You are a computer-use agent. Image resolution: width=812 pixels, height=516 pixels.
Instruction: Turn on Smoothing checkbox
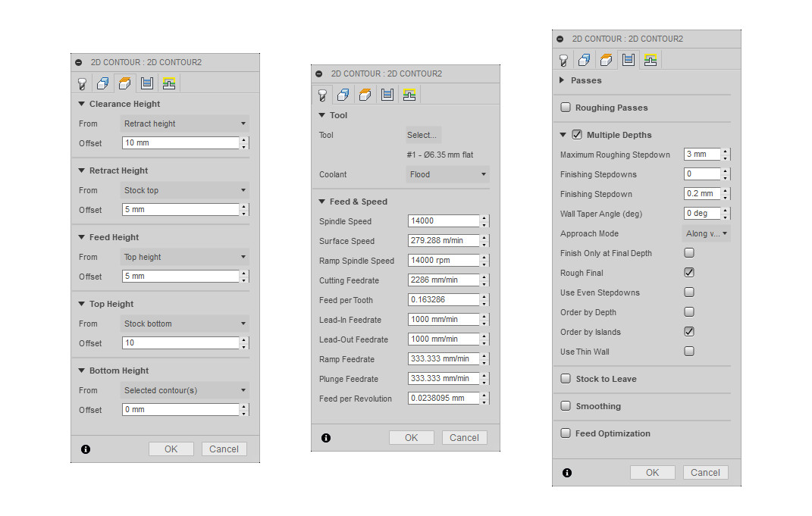coord(566,406)
